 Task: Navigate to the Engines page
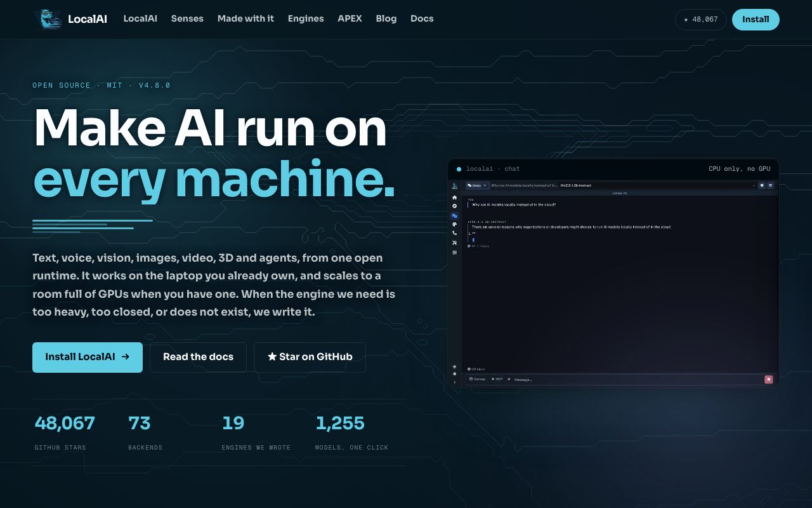(x=306, y=19)
